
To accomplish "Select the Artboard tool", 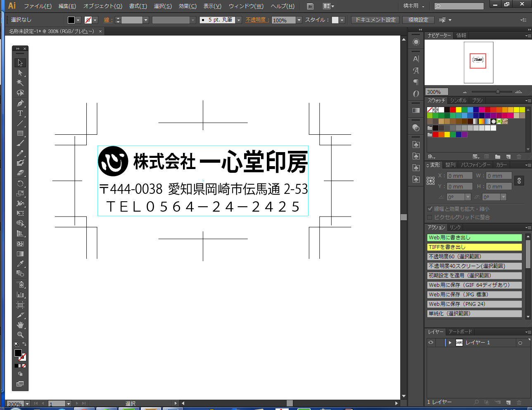I will click(20, 305).
